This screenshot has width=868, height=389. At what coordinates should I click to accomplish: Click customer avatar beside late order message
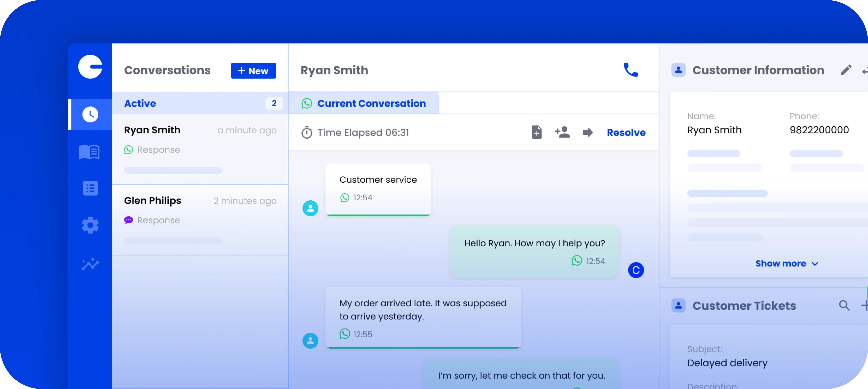point(310,340)
